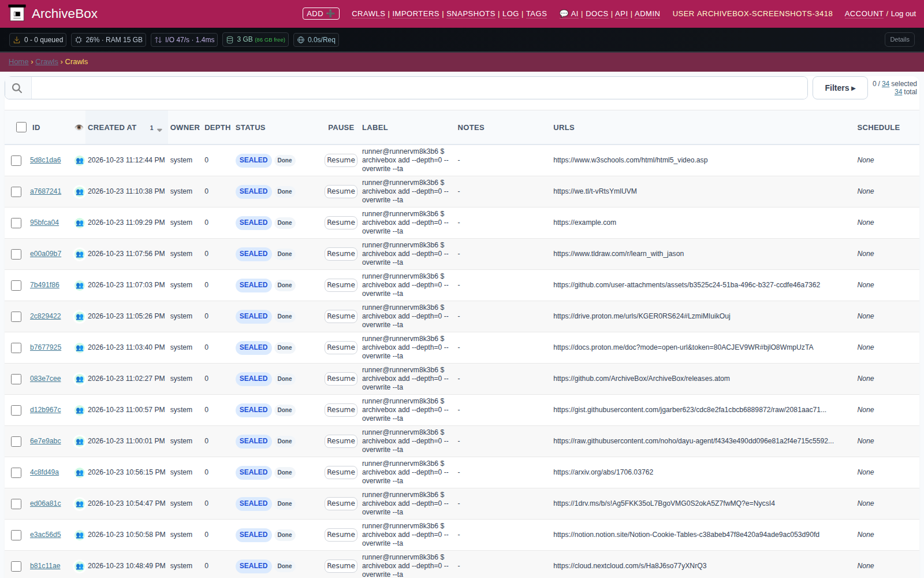Check the box for crawl d12b967c
This screenshot has width=924, height=578.
(x=16, y=410)
